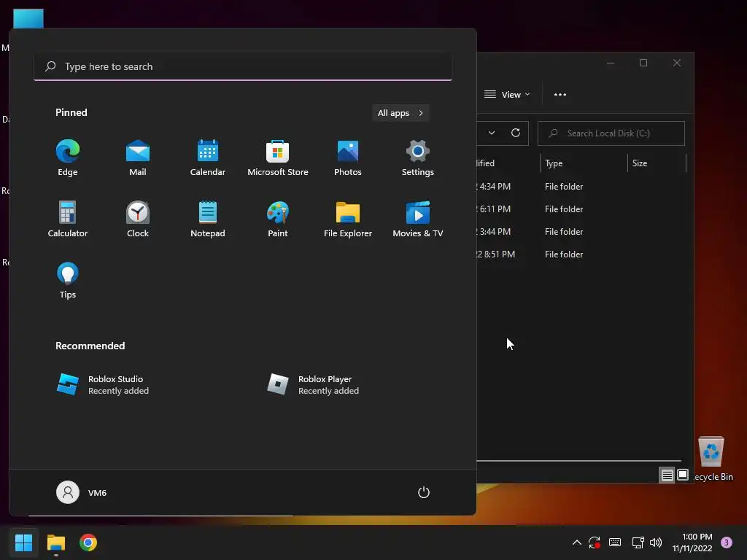Select the row modified at 4:34 PM

point(581,186)
